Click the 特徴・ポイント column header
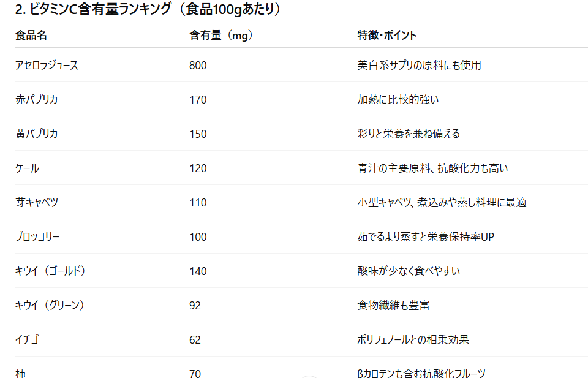The height and width of the screenshot is (378, 588). (x=387, y=36)
